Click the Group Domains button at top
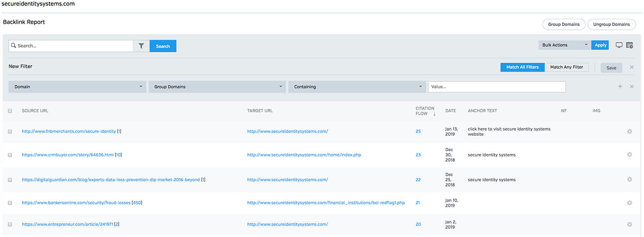The height and width of the screenshot is (237, 644). (564, 24)
